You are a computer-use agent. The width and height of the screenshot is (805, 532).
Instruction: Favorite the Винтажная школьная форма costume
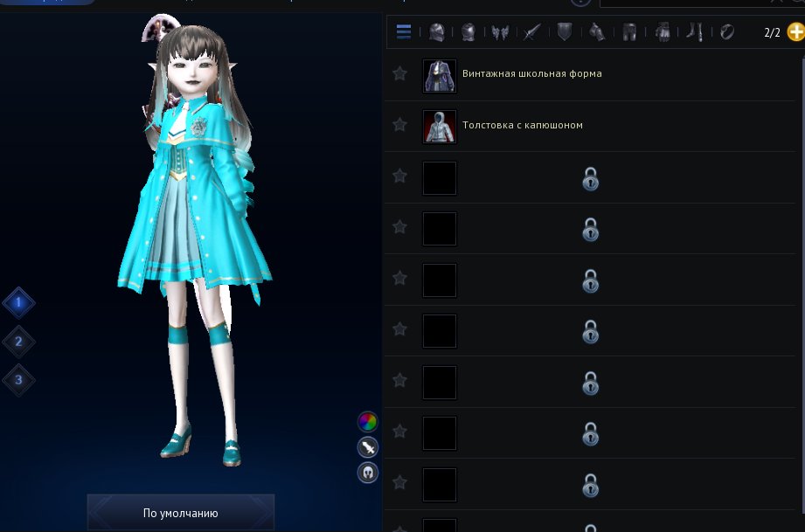(x=400, y=74)
